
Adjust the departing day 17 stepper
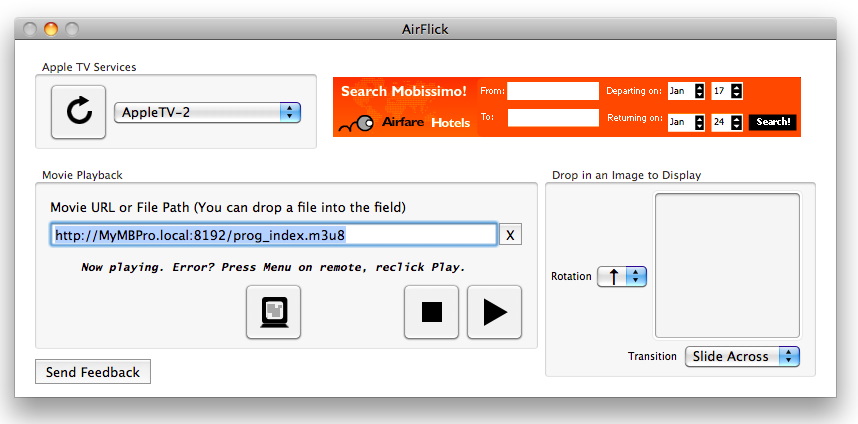[737, 91]
